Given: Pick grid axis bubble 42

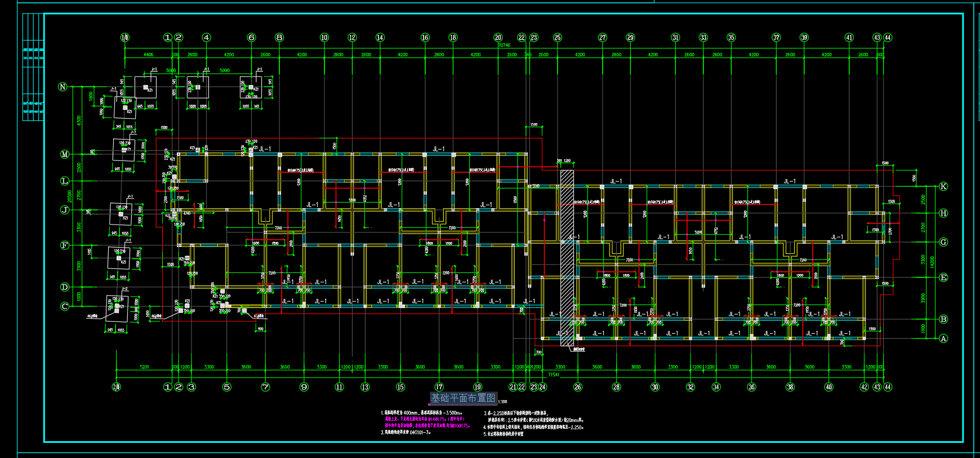Looking at the screenshot, I should point(865,387).
